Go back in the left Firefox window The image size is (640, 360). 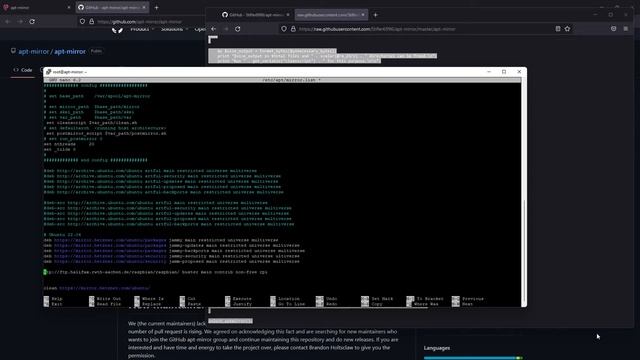[x=7, y=22]
